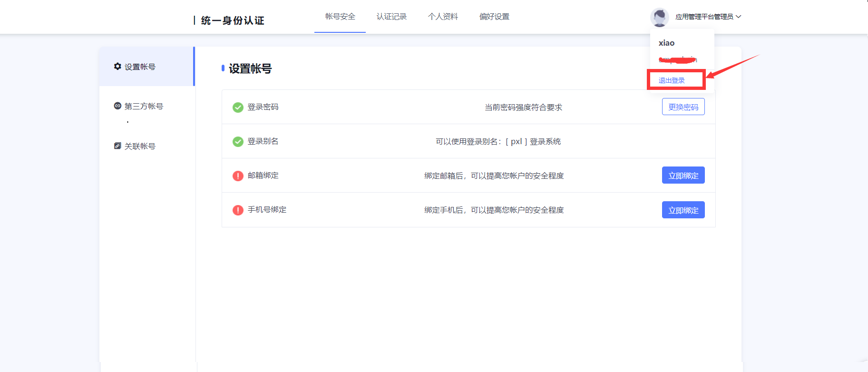
Task: Open the 认证记录 tab
Action: pyautogui.click(x=391, y=17)
